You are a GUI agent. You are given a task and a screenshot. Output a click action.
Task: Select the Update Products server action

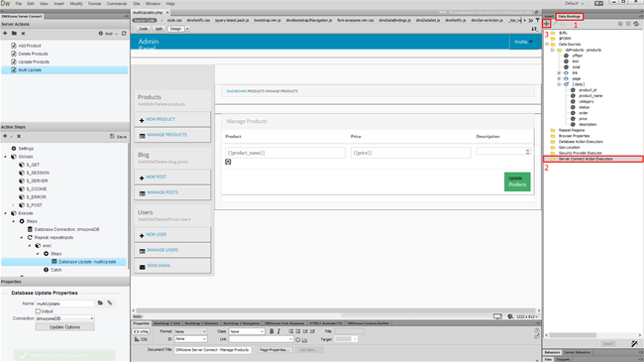point(34,61)
